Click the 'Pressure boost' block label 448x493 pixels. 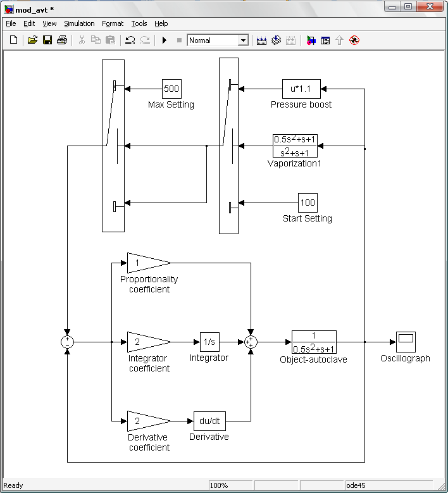[301, 104]
